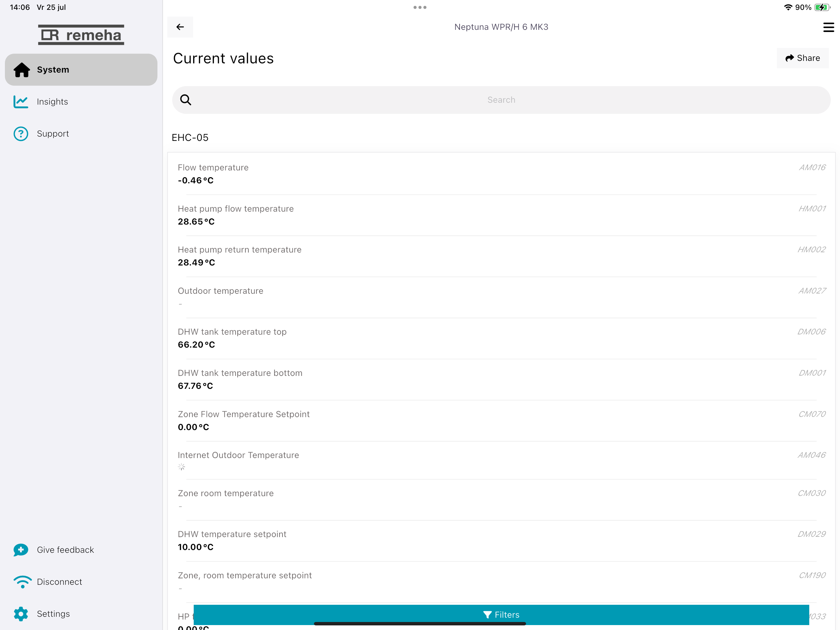Select the Zone room temperature row

[x=501, y=500]
